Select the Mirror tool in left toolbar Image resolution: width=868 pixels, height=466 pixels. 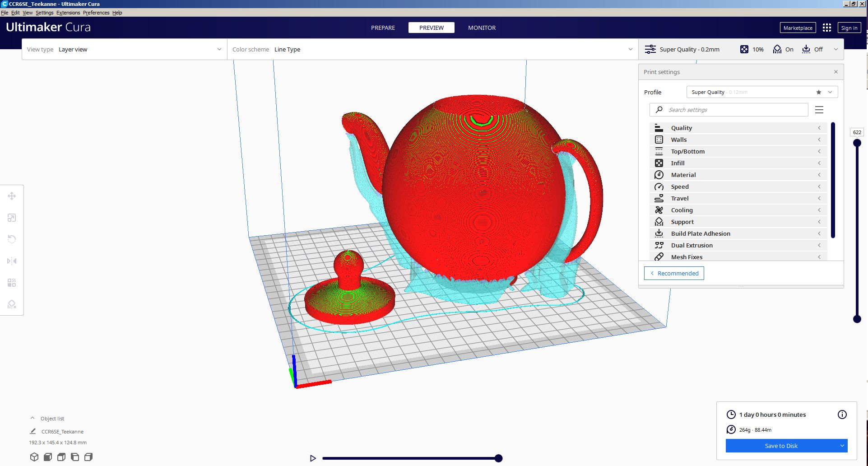point(12,261)
